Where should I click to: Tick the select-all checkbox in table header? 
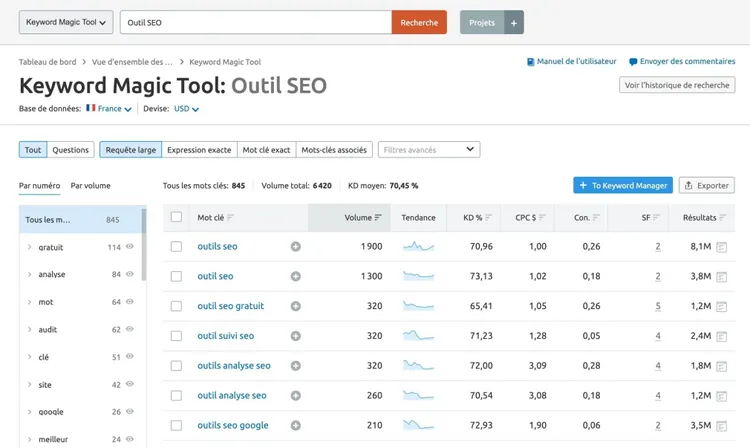coord(176,217)
